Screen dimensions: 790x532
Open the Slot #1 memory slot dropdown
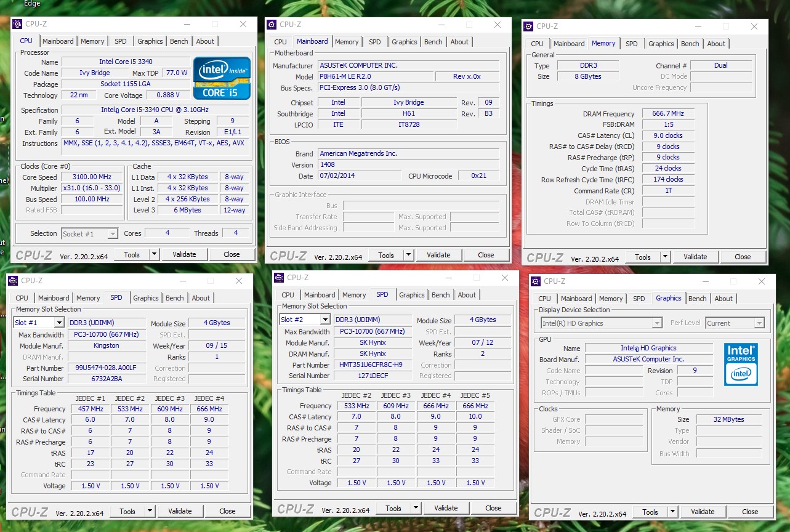click(39, 323)
